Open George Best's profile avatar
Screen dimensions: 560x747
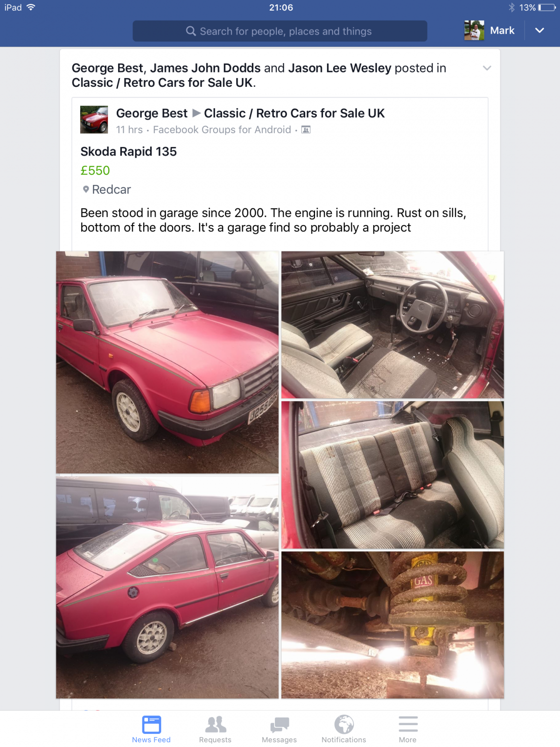point(94,120)
